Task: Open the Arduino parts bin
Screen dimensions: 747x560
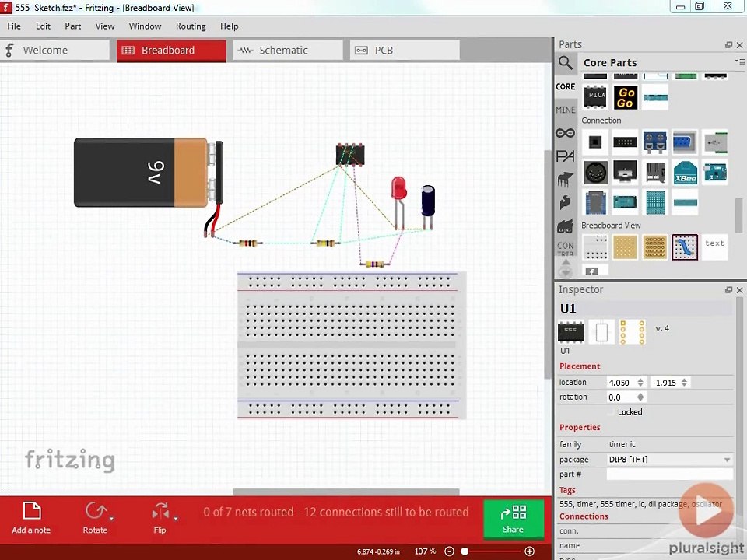Action: (x=566, y=133)
